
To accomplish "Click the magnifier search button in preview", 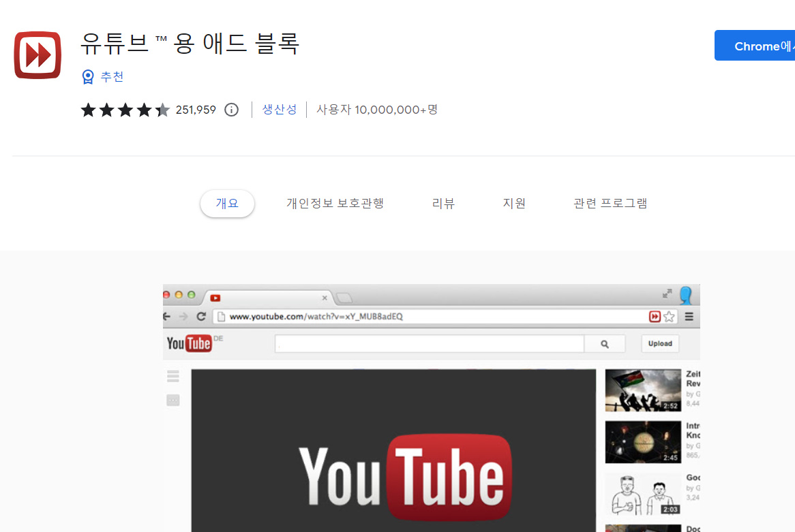I will point(605,343).
